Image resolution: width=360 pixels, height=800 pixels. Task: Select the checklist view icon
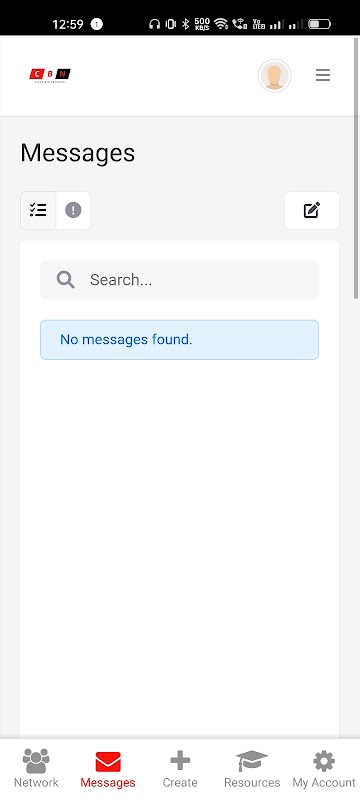point(38,210)
